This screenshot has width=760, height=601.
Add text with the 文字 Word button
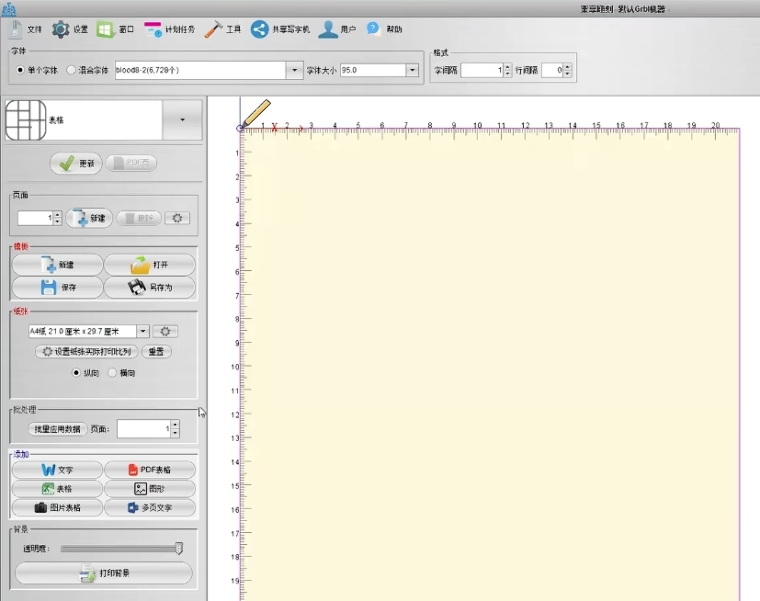(x=57, y=470)
